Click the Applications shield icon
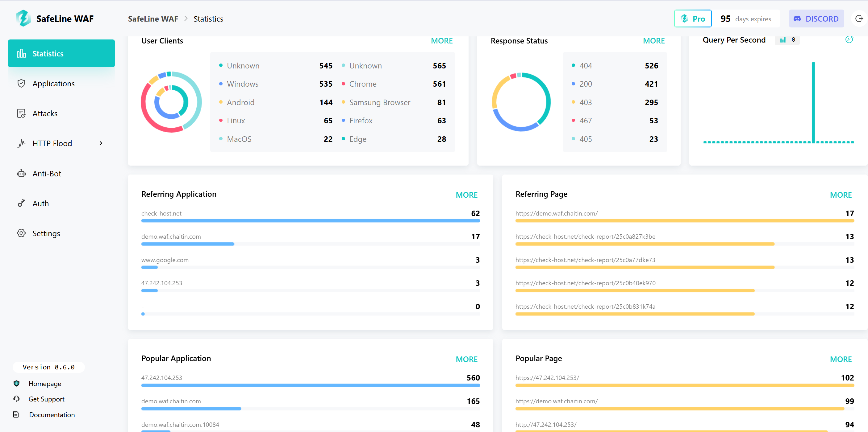Screen dimensions: 868x432 tap(21, 83)
